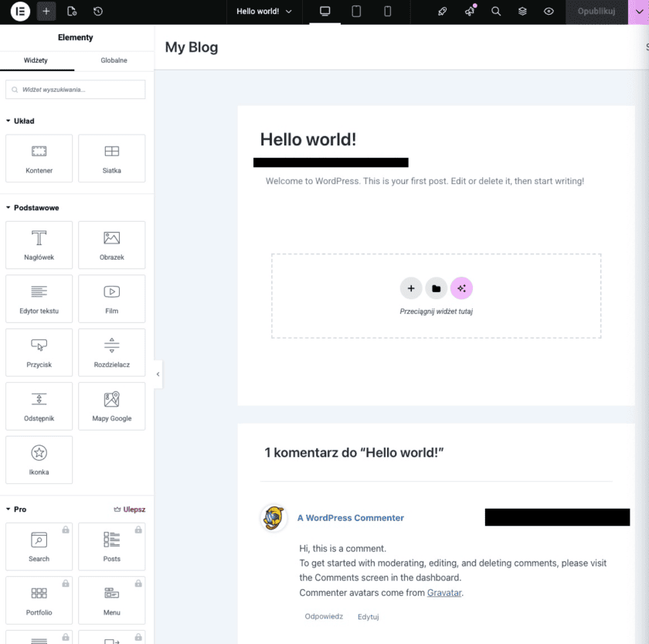Click the AI sparkle button in drop area

coord(461,288)
